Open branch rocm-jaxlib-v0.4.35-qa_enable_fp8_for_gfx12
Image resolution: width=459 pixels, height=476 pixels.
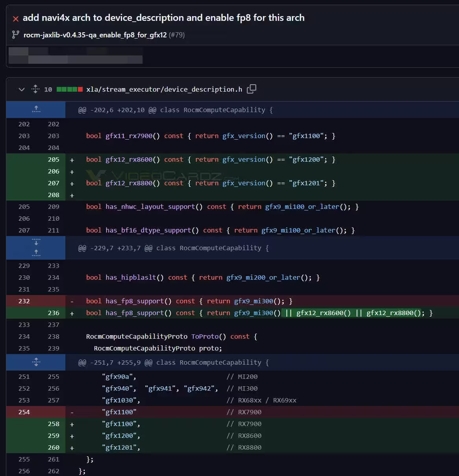95,35
